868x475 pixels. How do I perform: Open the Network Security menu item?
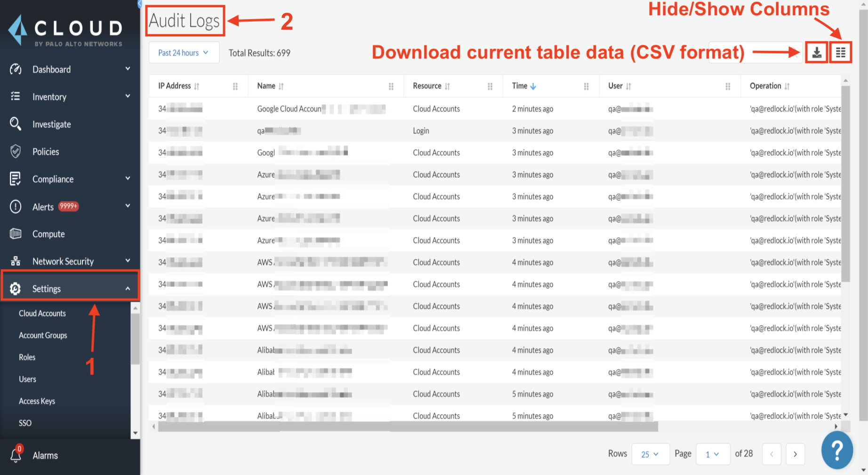coord(63,261)
